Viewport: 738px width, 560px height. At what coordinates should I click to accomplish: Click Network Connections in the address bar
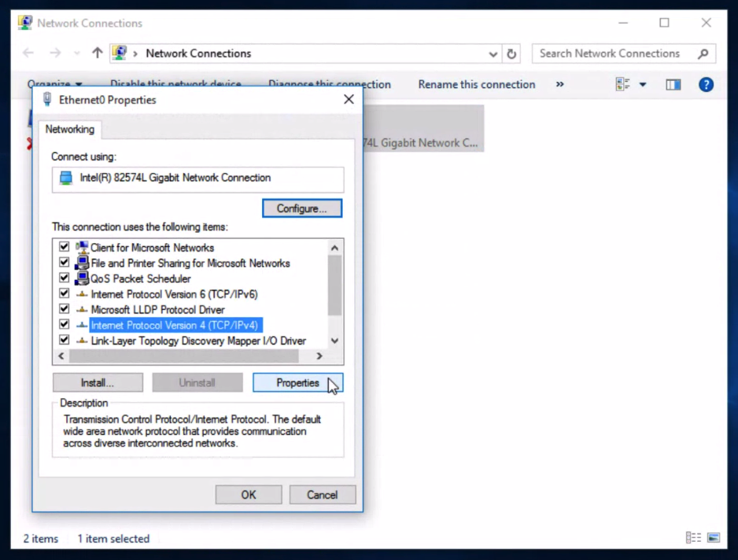(198, 53)
